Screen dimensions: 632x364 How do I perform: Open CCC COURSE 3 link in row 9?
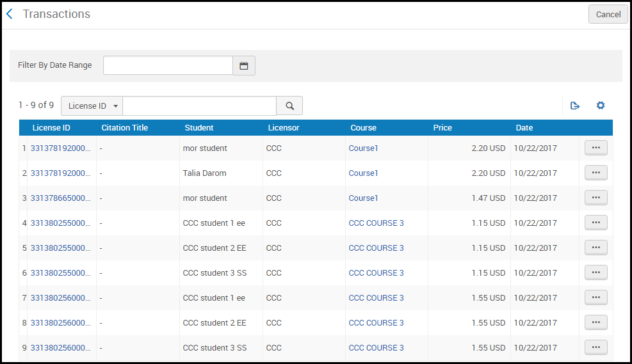pyautogui.click(x=376, y=348)
